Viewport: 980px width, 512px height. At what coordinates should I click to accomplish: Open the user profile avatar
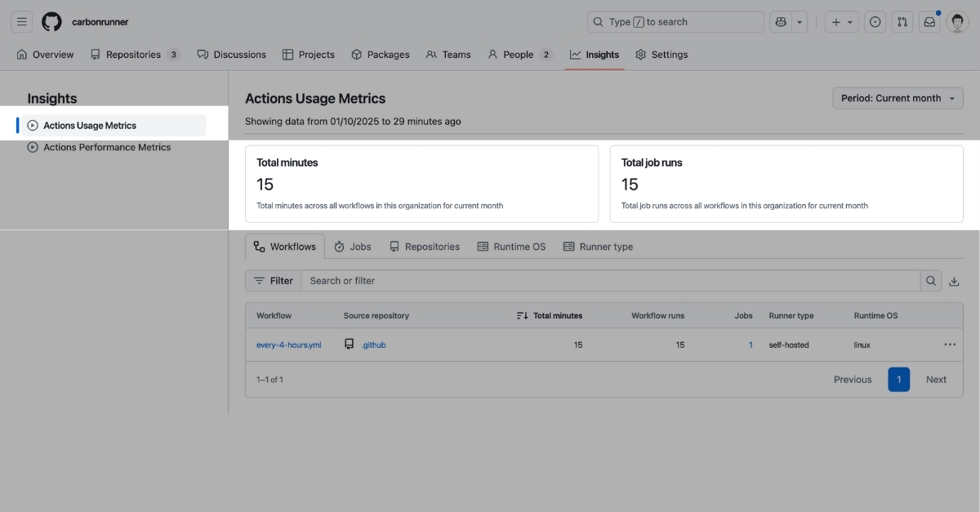958,22
